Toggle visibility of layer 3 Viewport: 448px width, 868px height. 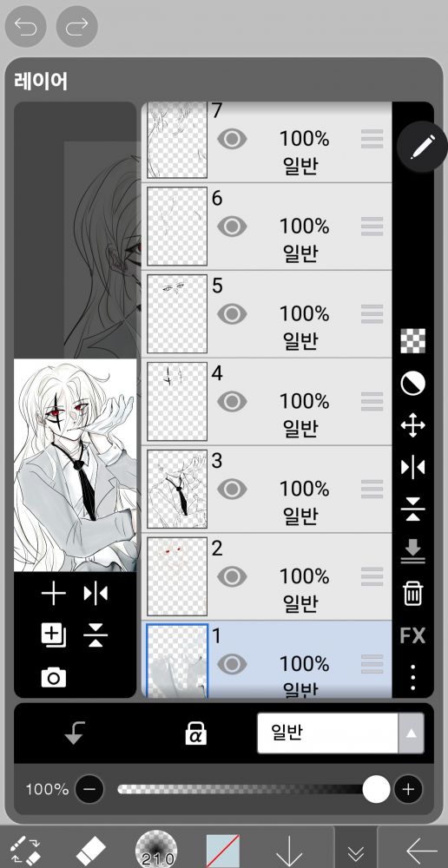pos(232,489)
